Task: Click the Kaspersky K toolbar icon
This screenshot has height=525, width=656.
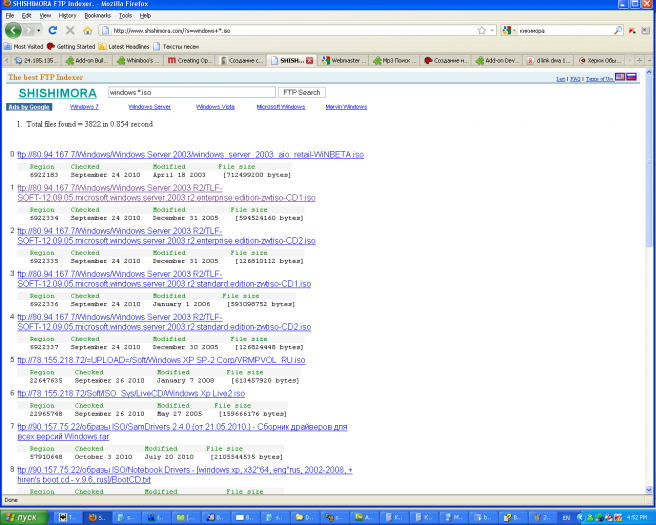Action: (632, 30)
